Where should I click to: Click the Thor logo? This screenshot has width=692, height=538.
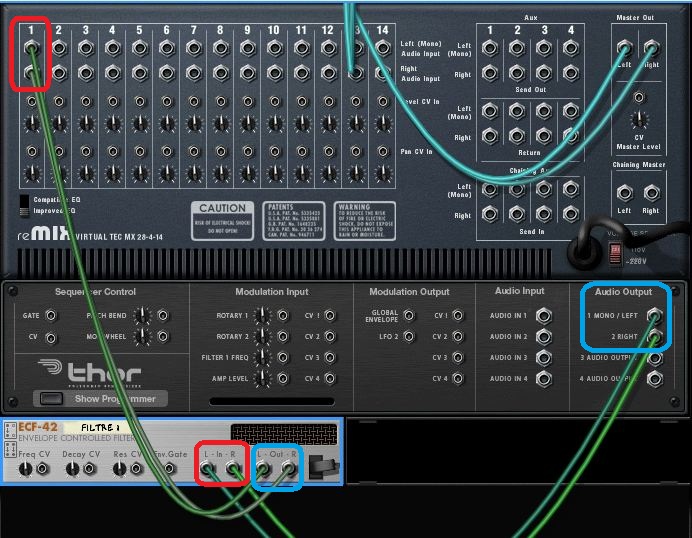(x=90, y=373)
